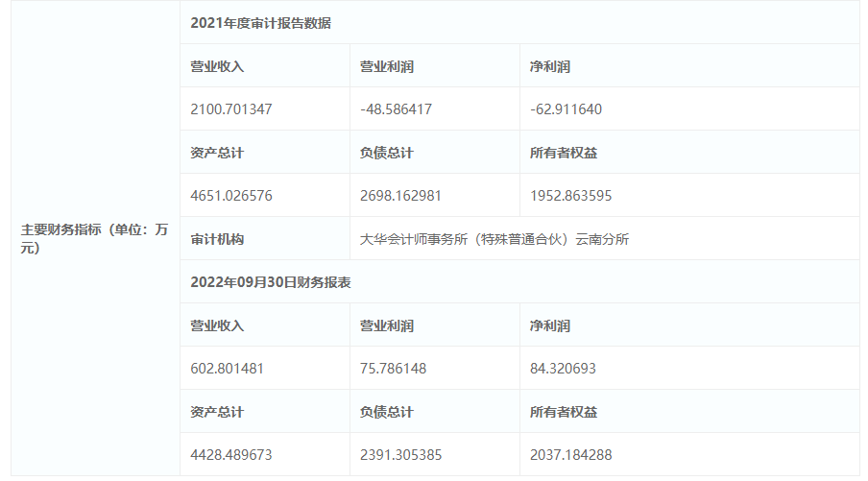Select the 净利润 value 84.320693
Screen dimensions: 868x481
563,369
